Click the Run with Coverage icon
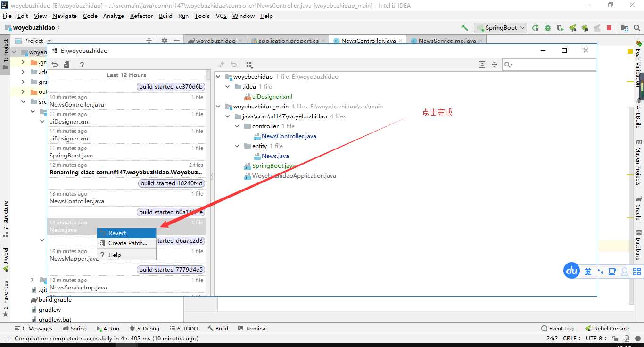The height and width of the screenshot is (347, 644). click(x=560, y=28)
